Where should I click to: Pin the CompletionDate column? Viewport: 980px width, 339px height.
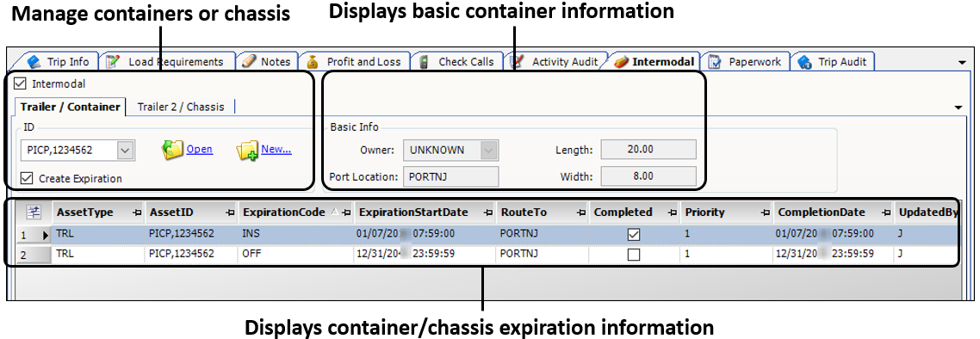coord(885,213)
